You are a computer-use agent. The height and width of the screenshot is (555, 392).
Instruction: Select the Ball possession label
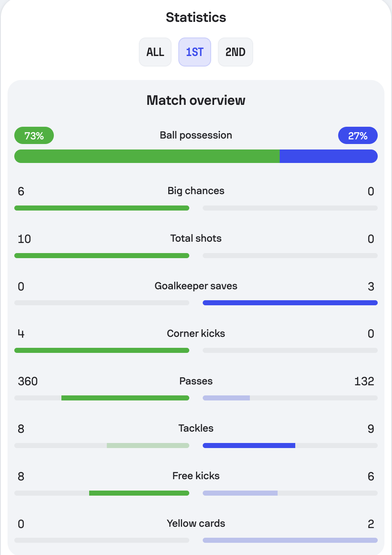click(196, 135)
